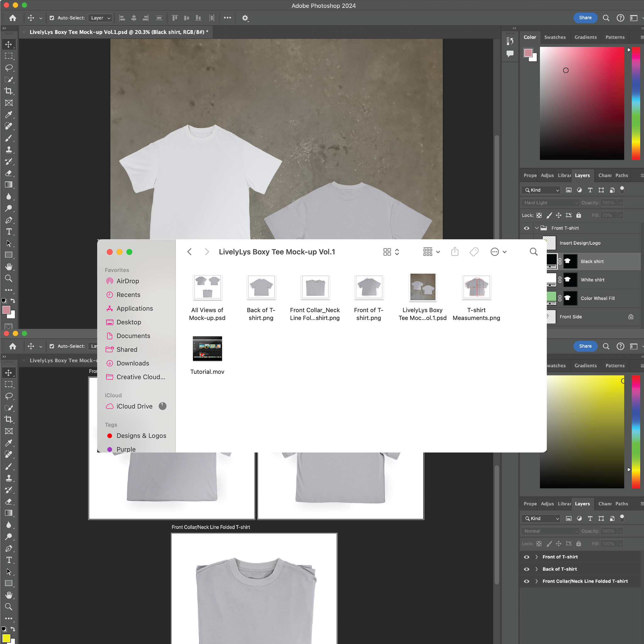Open the Kind filter dropdown in top Layers panel
644x644 pixels.
(541, 190)
